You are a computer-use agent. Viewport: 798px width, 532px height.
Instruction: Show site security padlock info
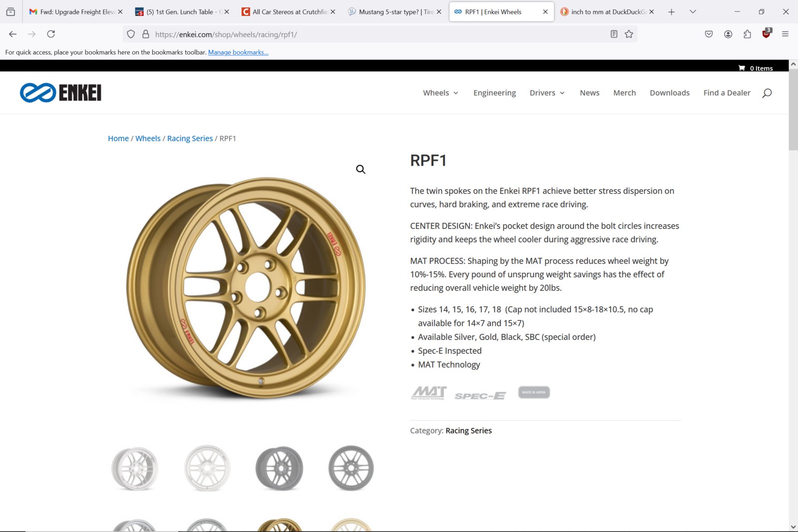[146, 34]
